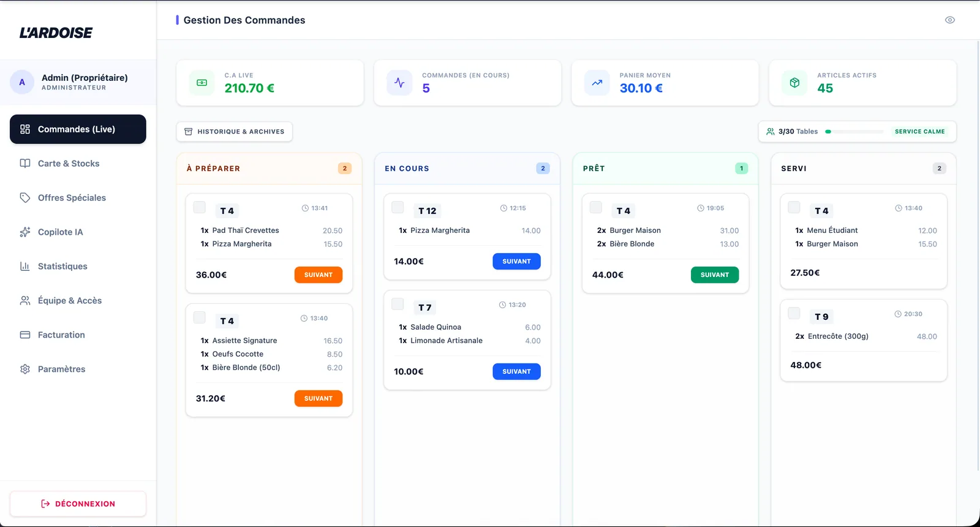Open Commandes (Live) in the sidebar
980x527 pixels.
(x=78, y=129)
